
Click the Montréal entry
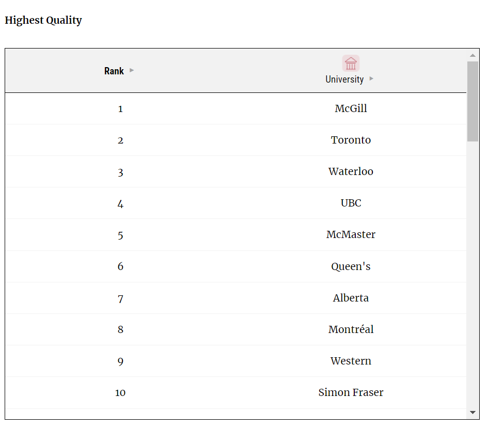pos(351,329)
